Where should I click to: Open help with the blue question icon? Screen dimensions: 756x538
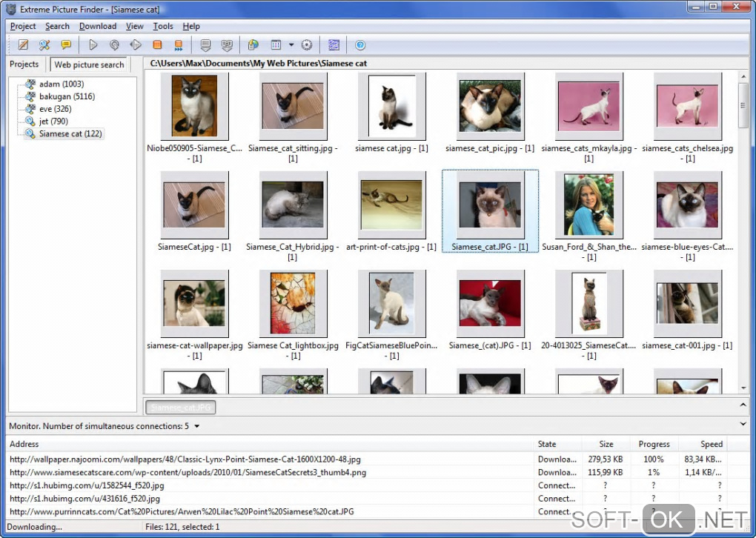click(x=360, y=44)
